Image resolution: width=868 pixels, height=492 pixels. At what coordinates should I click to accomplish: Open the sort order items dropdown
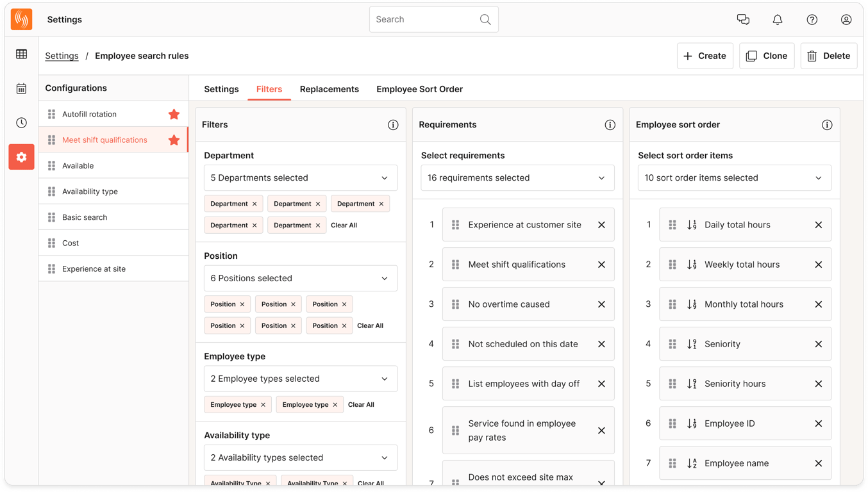click(735, 178)
